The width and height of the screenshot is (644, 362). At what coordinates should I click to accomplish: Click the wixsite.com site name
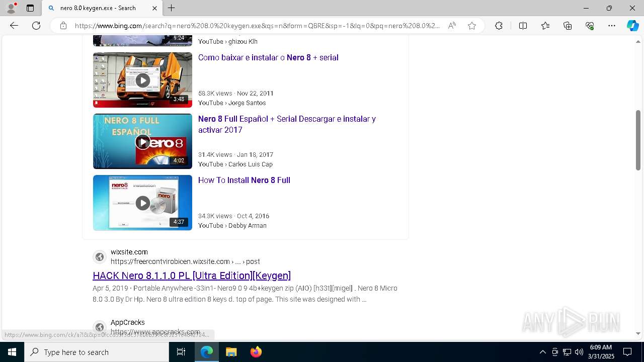tap(129, 252)
